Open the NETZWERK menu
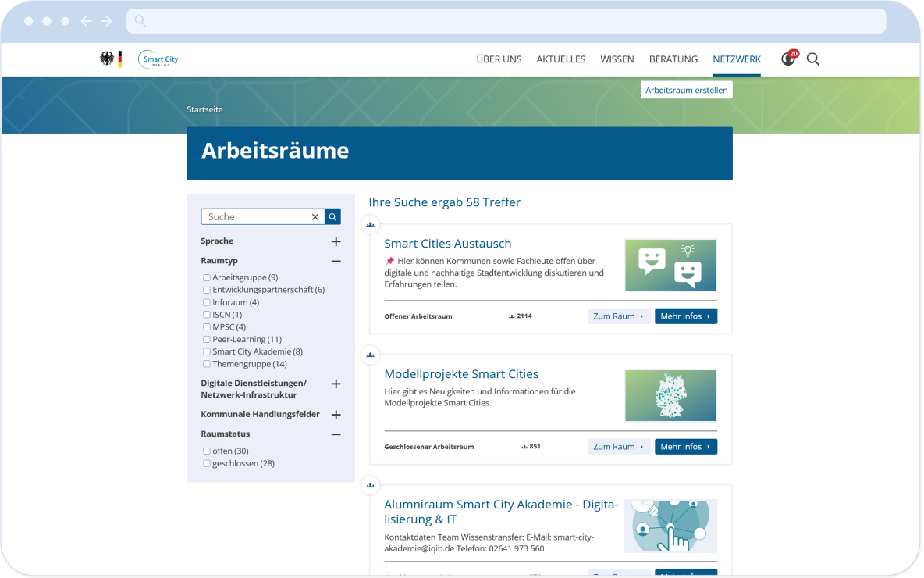Image resolution: width=924 pixels, height=578 pixels. pos(737,59)
